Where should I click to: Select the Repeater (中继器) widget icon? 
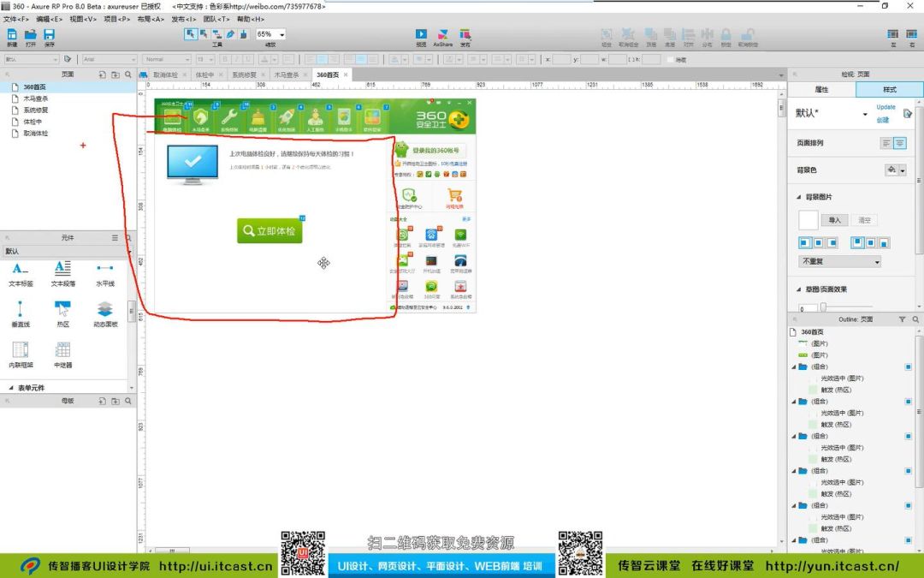(x=62, y=350)
